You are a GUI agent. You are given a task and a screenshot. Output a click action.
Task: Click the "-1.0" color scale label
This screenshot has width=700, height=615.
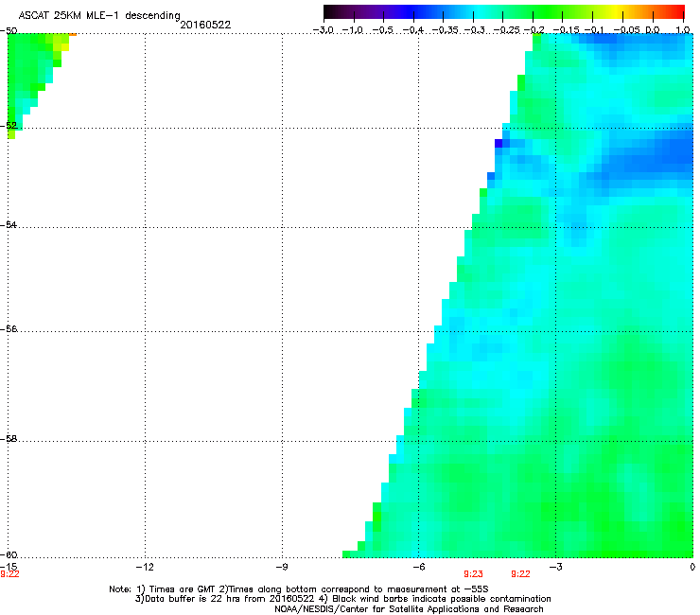click(x=353, y=30)
